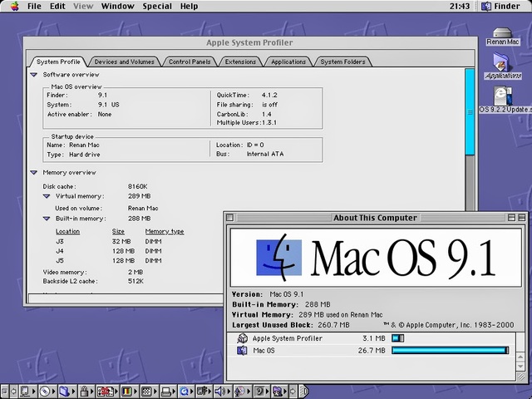Collapse the Virtual memory disclosure triangle
Image resolution: width=532 pixels, height=399 pixels.
[x=47, y=196]
